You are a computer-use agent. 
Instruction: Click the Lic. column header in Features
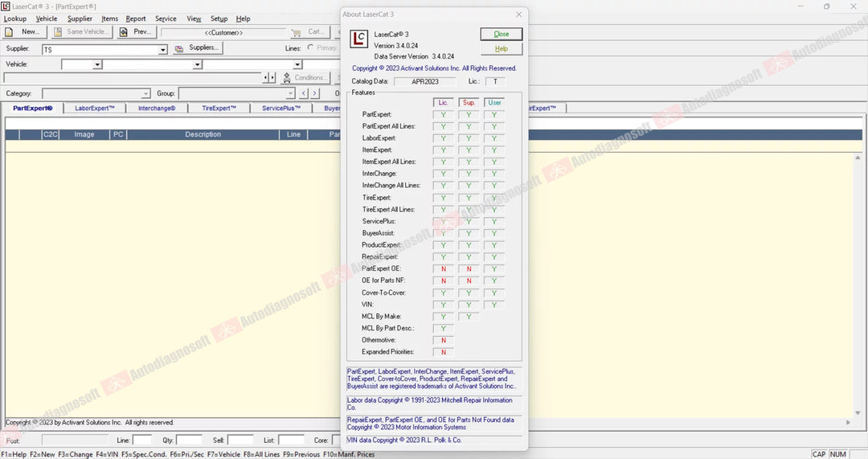[444, 102]
